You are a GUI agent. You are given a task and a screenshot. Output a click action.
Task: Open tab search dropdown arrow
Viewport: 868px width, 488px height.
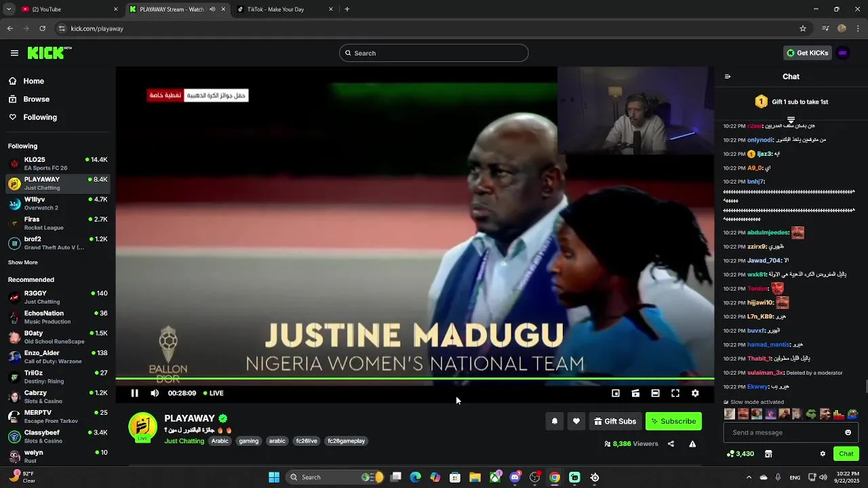(8, 9)
